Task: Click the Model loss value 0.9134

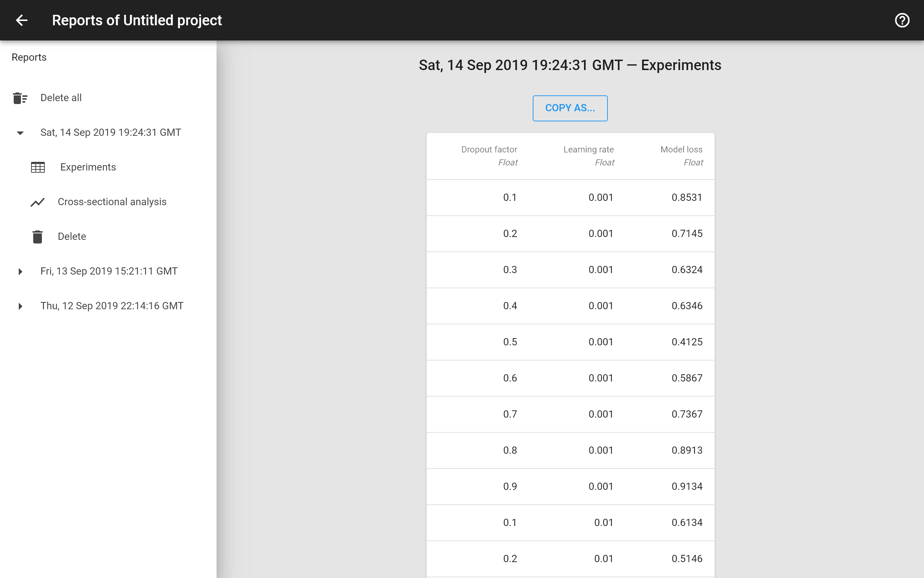Action: tap(687, 486)
